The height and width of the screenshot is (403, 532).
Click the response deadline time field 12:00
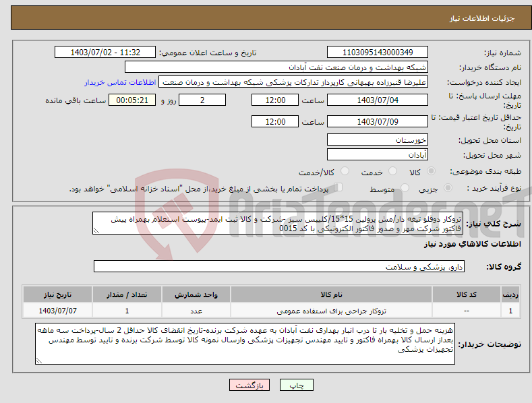tap(275, 100)
